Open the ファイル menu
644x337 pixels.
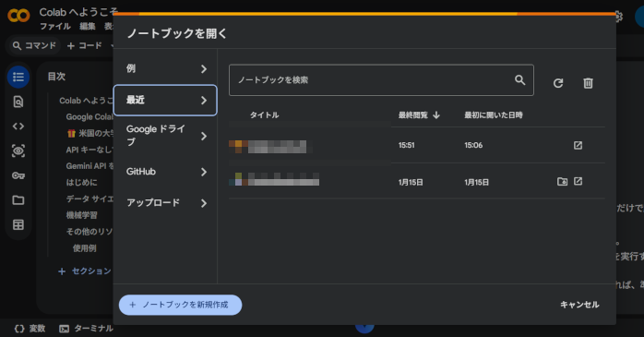pyautogui.click(x=55, y=26)
